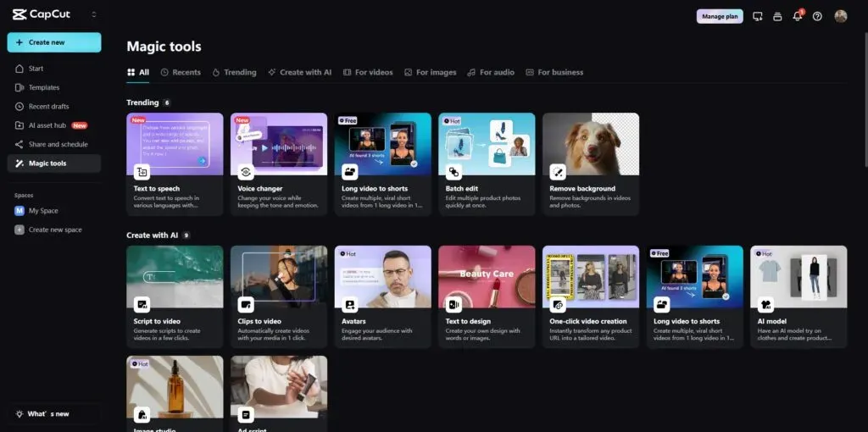The width and height of the screenshot is (868, 432).
Task: Click the Script to video icon
Action: click(142, 305)
